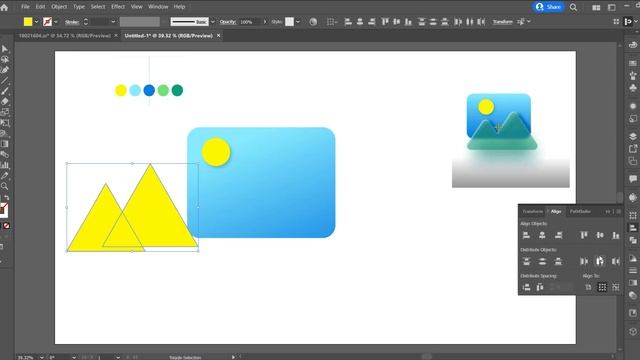Screen dimensions: 640x360
Task: Click the Opacity 100% input field
Action: click(250, 22)
